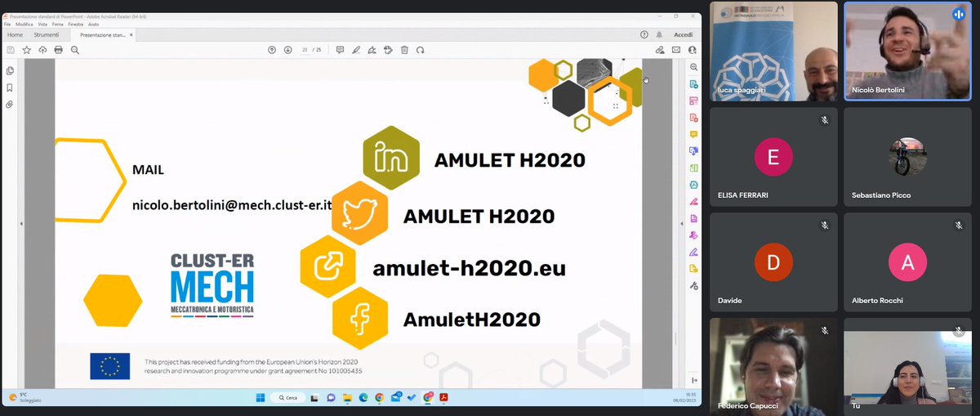
Task: Click the trash delete icon
Action: [x=404, y=50]
